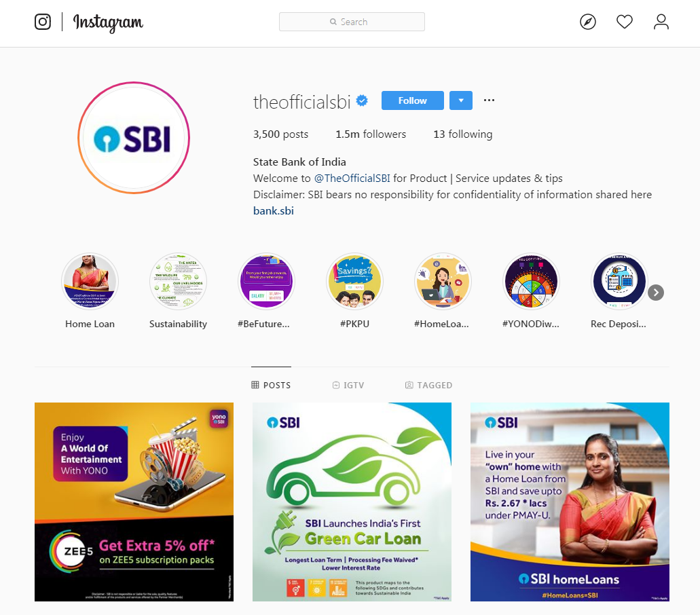
Task: Open the Sustainability story highlight
Action: click(x=178, y=282)
